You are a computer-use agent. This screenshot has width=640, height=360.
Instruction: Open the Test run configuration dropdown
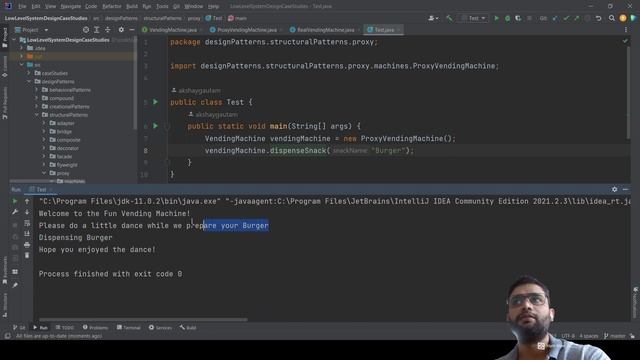coord(473,18)
